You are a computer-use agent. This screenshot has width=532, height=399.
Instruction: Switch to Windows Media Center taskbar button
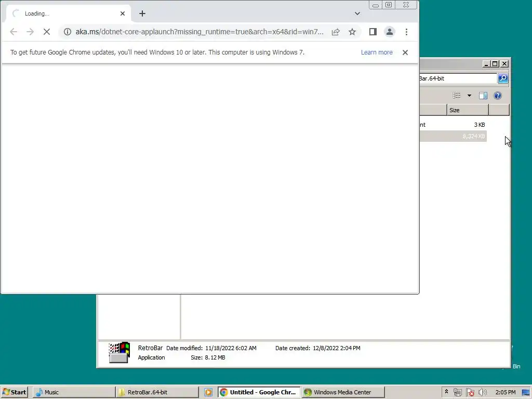pyautogui.click(x=343, y=392)
